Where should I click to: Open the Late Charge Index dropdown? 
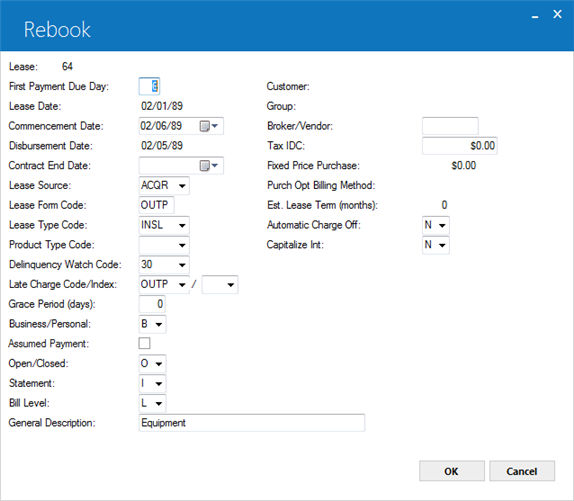[x=231, y=285]
